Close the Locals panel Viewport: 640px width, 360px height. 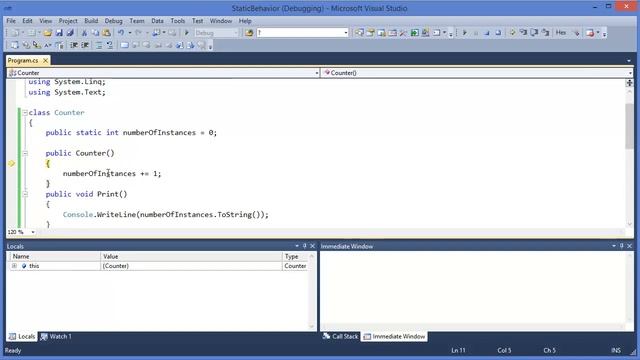tap(313, 246)
